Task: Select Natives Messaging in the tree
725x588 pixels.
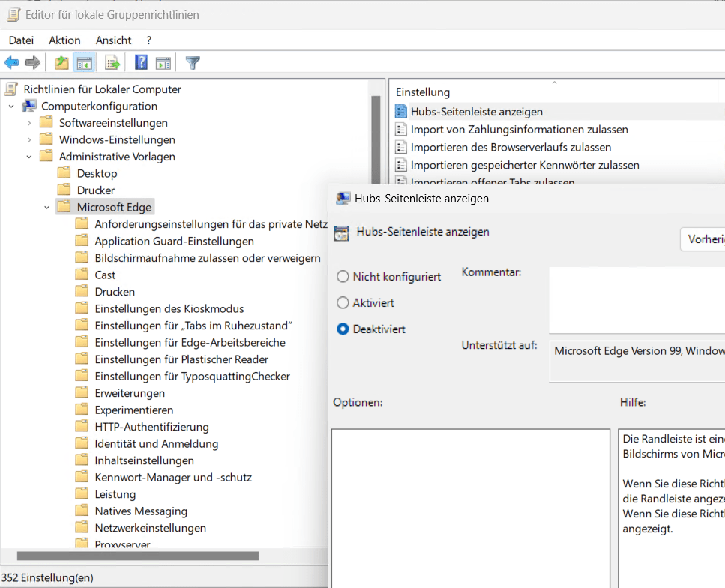Action: click(x=141, y=511)
